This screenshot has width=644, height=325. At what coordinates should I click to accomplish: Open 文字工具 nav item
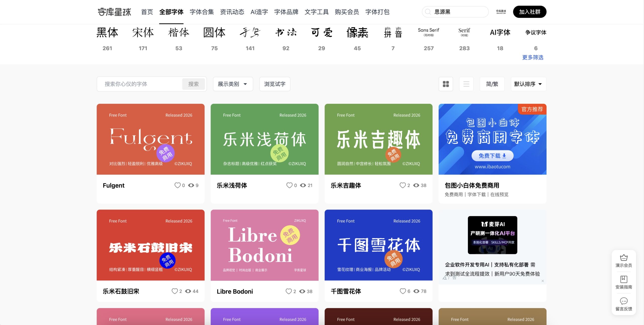pyautogui.click(x=317, y=12)
